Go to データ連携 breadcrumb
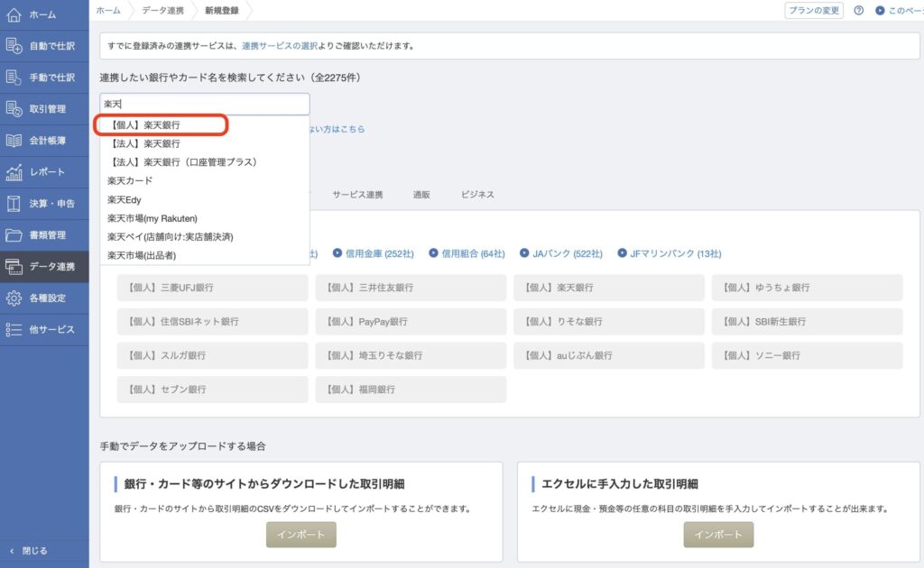Viewport: 924px width, 568px height. (x=162, y=11)
